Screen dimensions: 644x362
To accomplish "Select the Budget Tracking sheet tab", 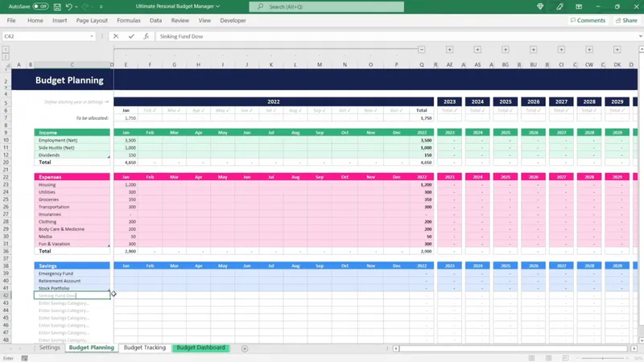I will tap(145, 348).
